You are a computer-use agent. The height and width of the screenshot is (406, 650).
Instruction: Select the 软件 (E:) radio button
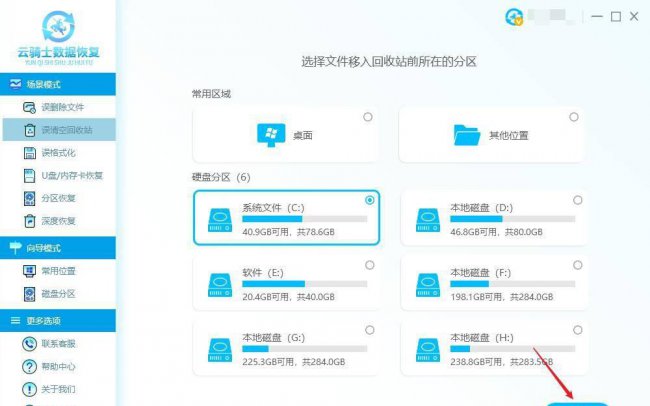370,265
